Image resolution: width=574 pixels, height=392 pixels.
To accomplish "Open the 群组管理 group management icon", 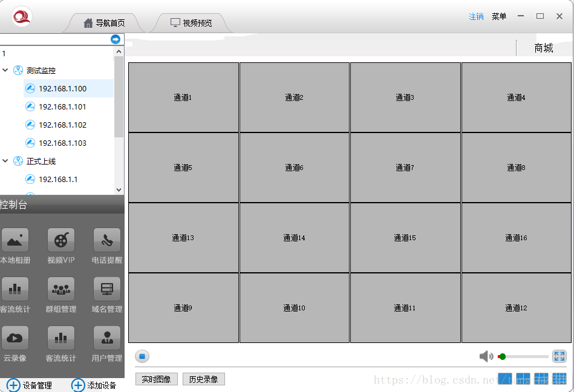I will pyautogui.click(x=61, y=289).
